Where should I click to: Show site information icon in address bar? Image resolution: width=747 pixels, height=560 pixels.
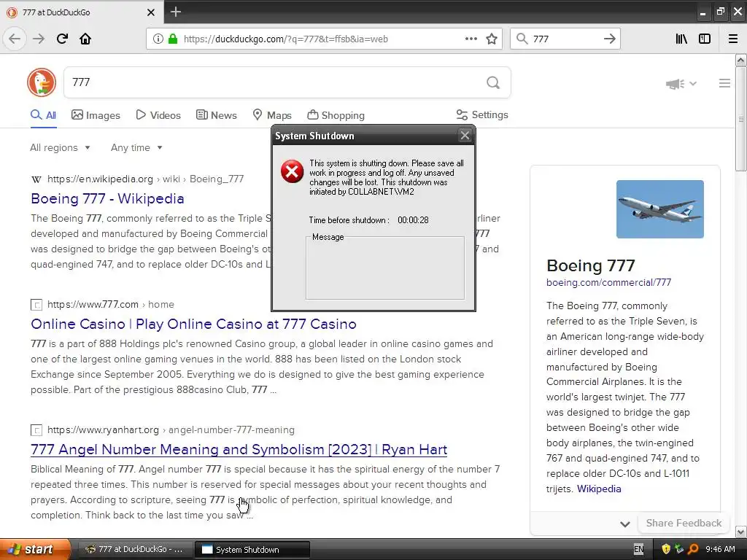(158, 39)
